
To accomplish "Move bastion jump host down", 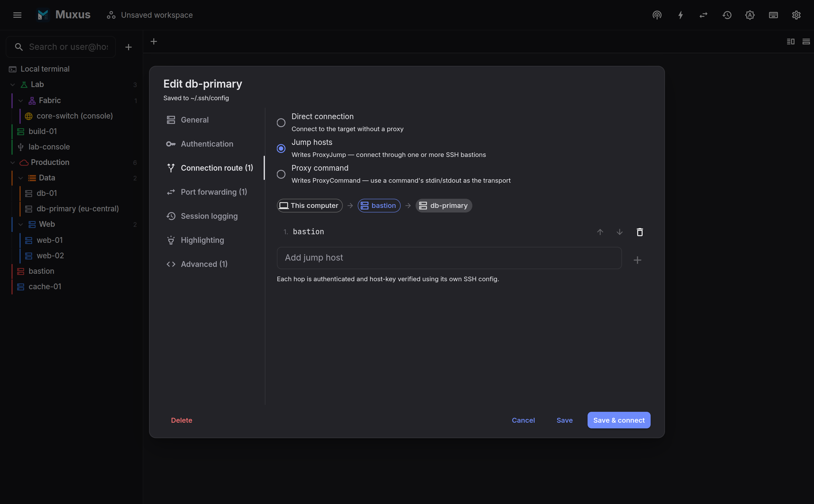I will tap(619, 232).
